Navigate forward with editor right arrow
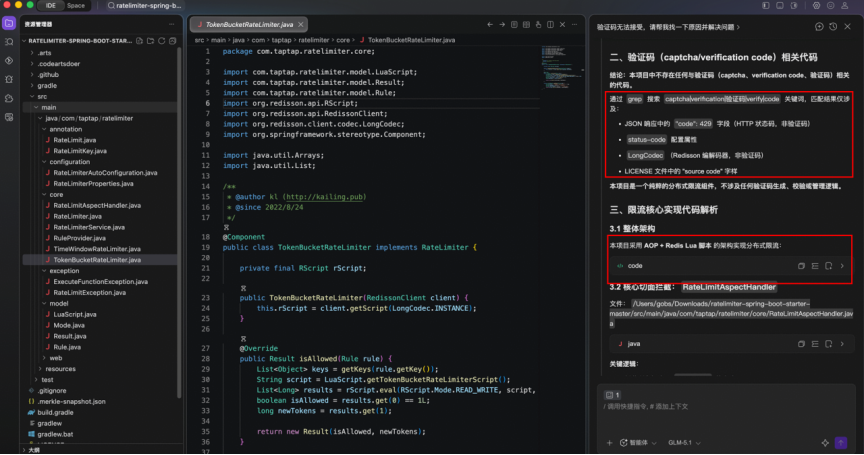Screen dimensions: 864x455 [502, 24]
